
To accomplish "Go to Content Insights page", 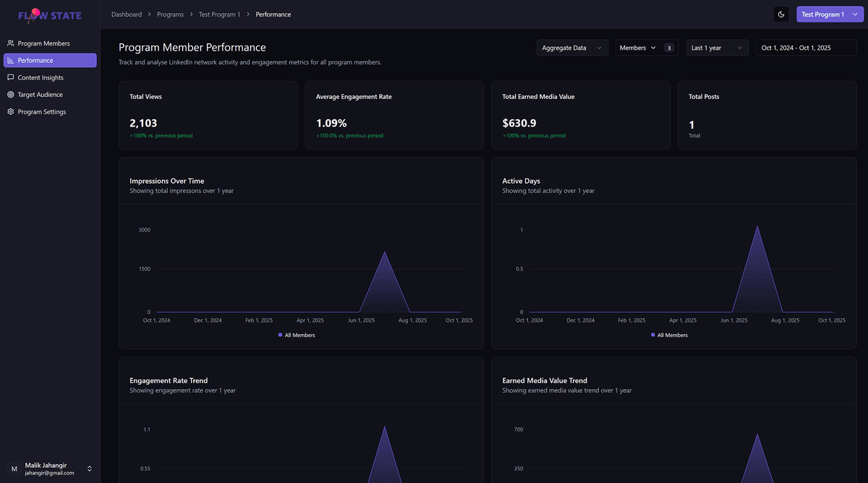I will 41,77.
